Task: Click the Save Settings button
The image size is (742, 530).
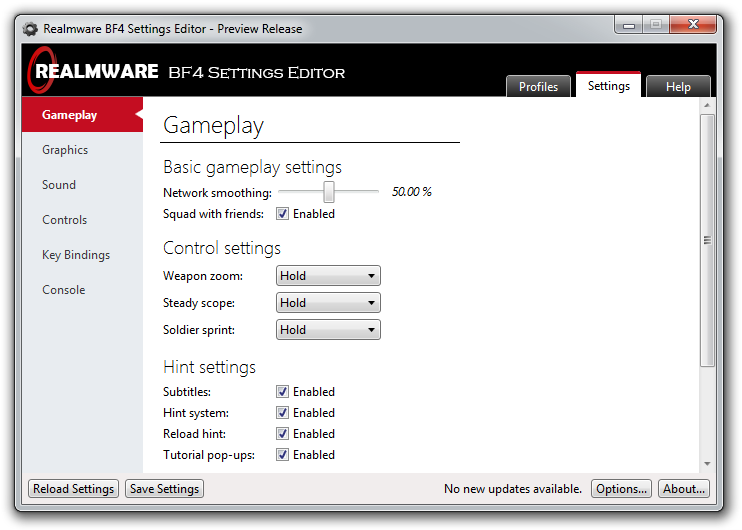Action: point(164,488)
